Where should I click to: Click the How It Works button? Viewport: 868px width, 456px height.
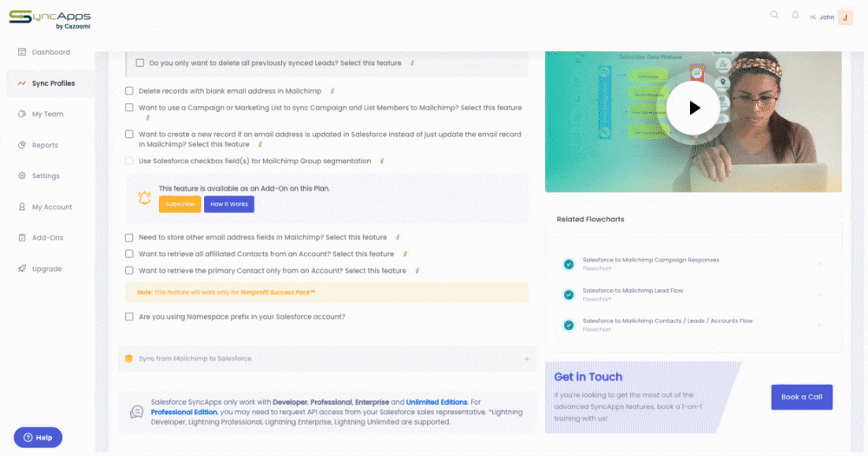229,204
